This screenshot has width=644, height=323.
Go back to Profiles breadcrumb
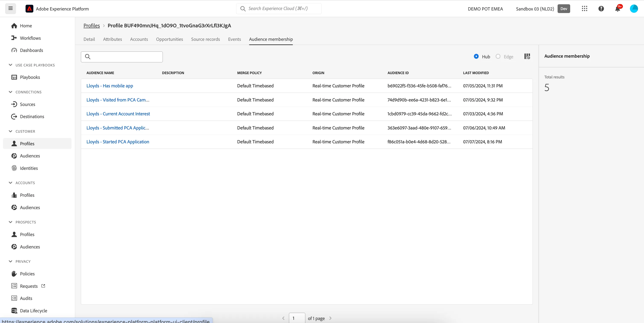click(92, 25)
